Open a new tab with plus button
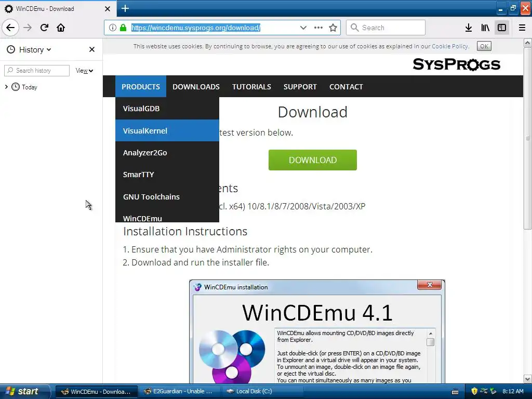 tap(125, 8)
